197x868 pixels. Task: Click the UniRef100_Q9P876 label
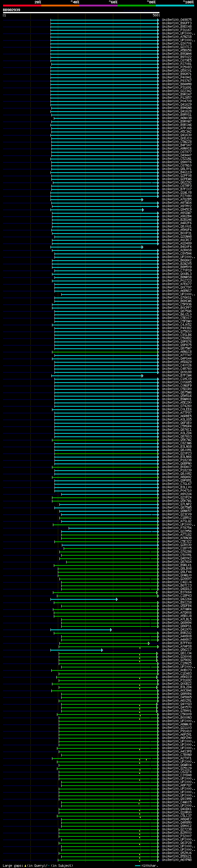point(176,342)
